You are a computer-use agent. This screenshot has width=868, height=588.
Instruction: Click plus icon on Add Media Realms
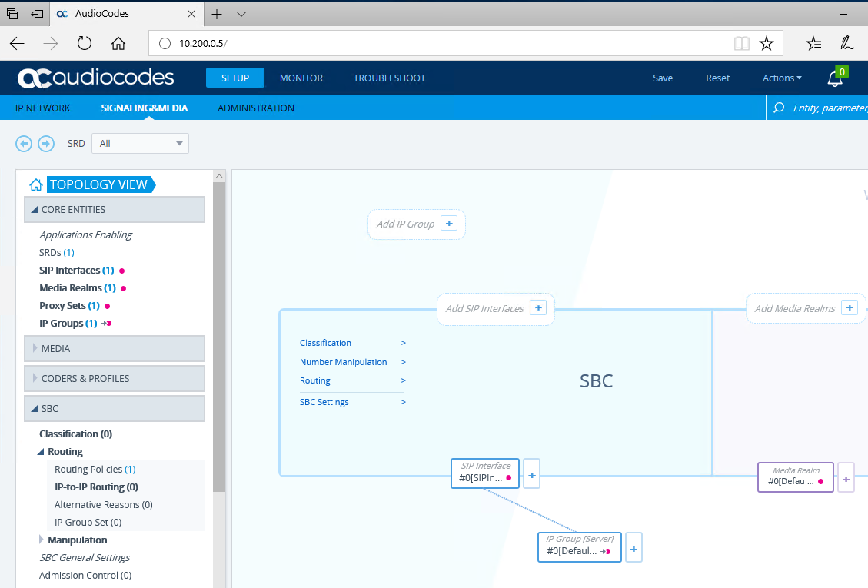850,307
